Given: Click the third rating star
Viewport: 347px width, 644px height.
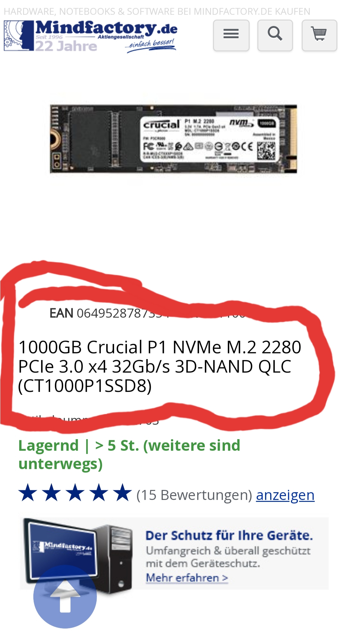Looking at the screenshot, I should 75,493.
